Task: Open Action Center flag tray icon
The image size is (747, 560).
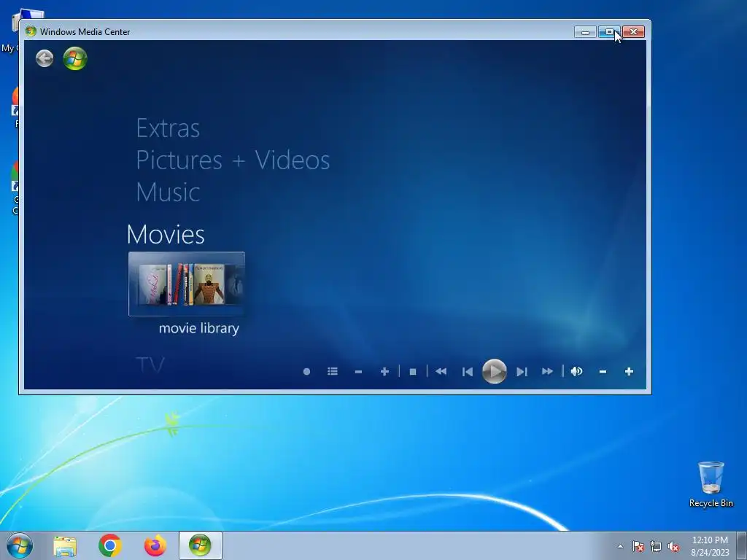Action: (638, 546)
